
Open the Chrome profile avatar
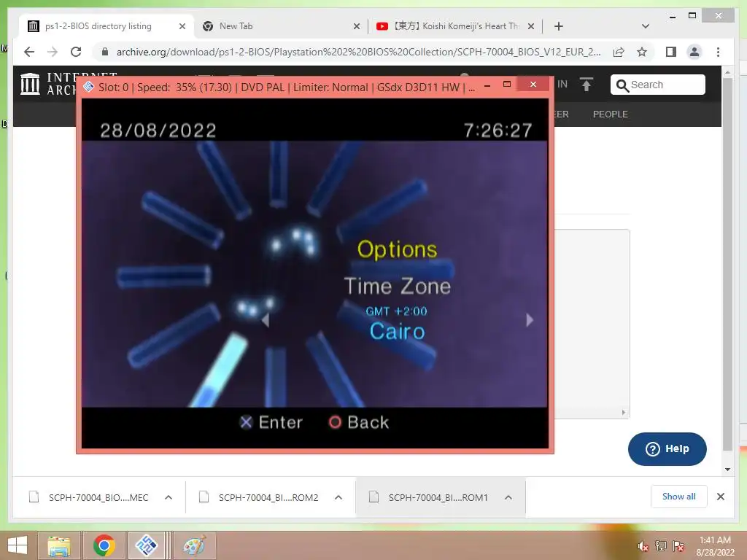pyautogui.click(x=694, y=52)
